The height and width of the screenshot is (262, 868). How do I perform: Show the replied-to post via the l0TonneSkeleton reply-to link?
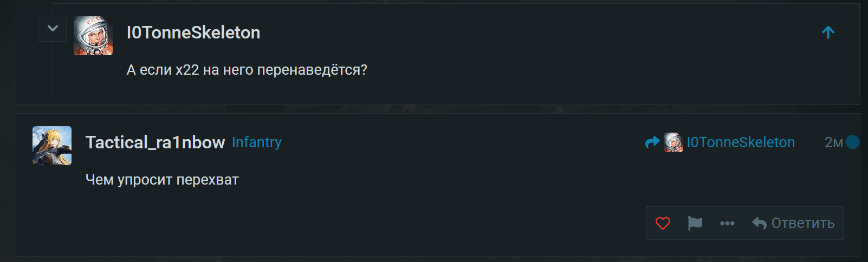741,142
